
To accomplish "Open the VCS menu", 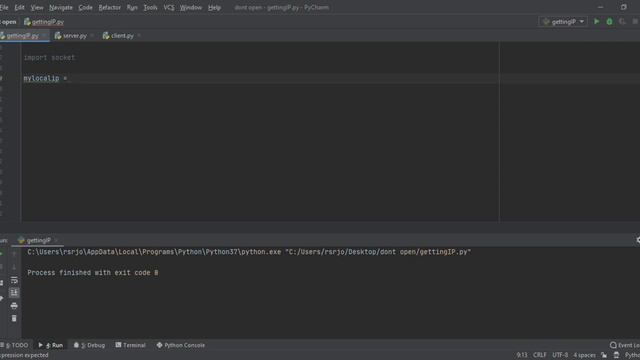I will [x=169, y=7].
